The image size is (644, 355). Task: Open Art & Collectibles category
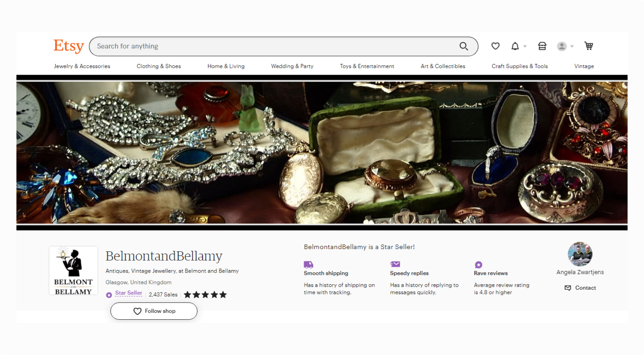443,66
